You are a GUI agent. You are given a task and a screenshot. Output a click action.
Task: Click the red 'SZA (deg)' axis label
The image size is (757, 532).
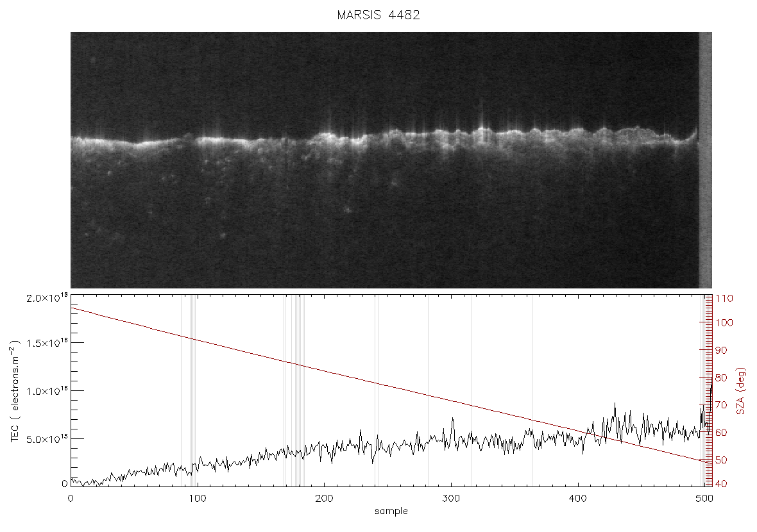(x=741, y=391)
